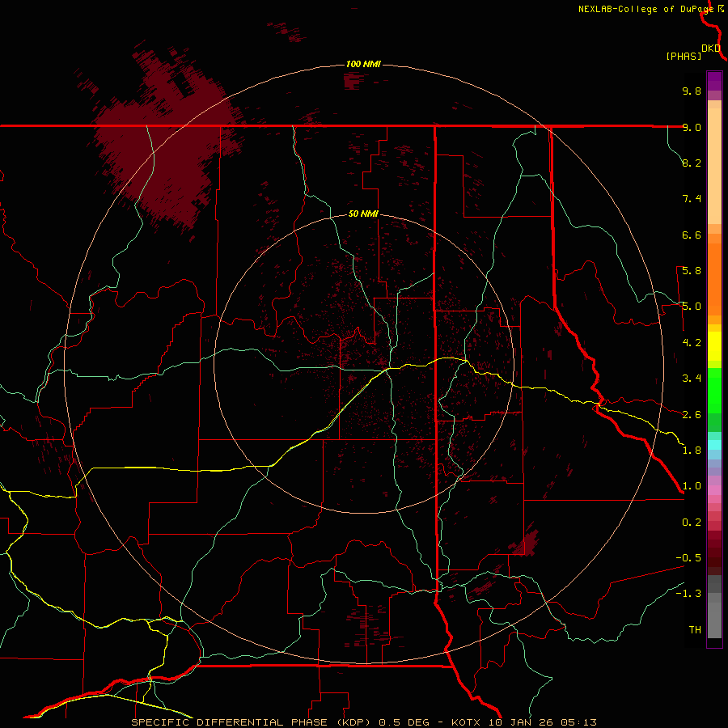Select the 50 NMI range ring label

click(x=363, y=214)
